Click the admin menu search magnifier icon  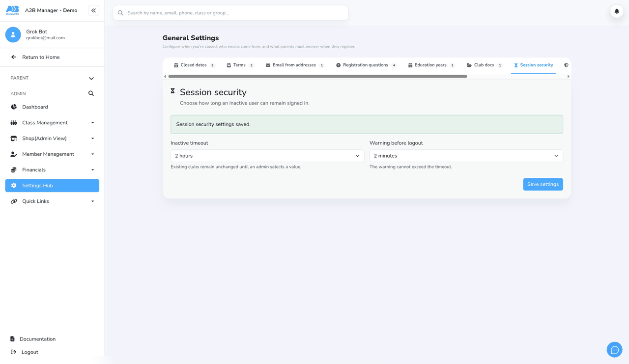pyautogui.click(x=91, y=93)
